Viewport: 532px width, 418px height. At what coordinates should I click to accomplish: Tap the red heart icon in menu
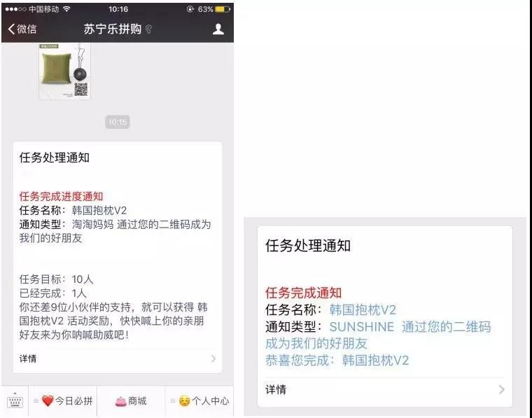tap(48, 401)
